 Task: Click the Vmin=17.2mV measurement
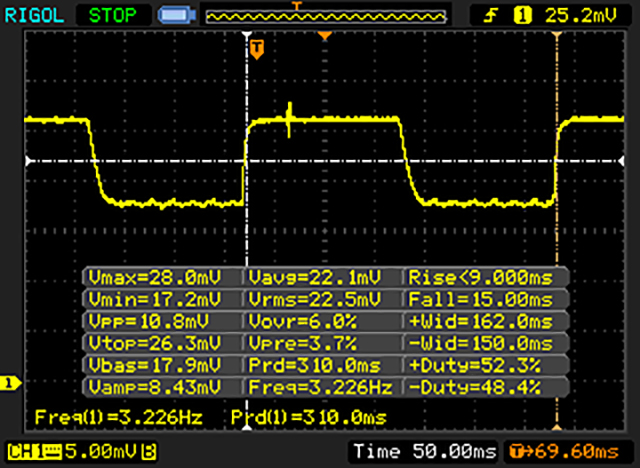(x=155, y=300)
